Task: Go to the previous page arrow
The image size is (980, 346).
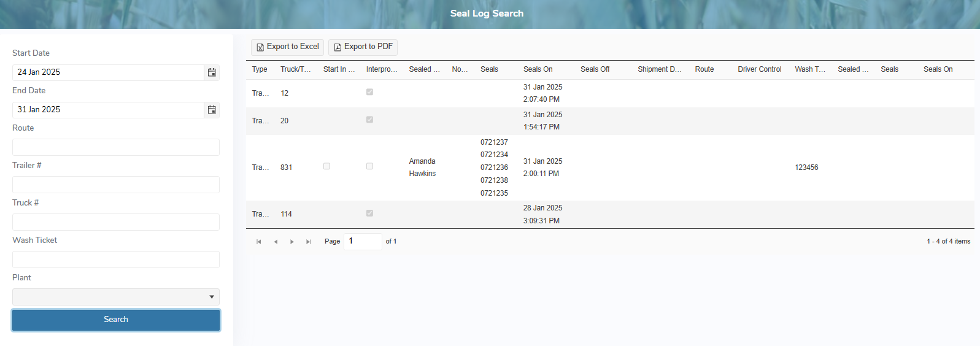Action: (x=276, y=242)
